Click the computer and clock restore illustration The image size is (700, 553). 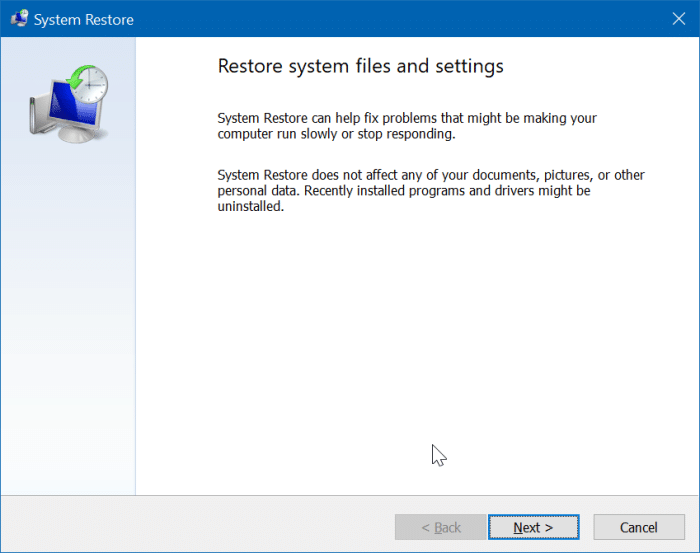[x=69, y=104]
